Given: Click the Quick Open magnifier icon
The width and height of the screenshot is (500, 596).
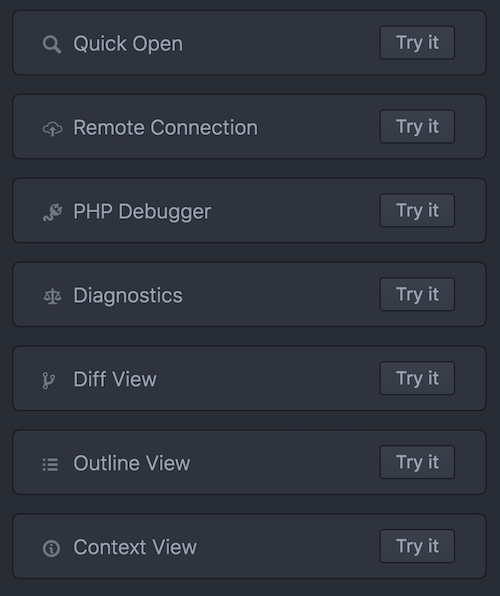Looking at the screenshot, I should pyautogui.click(x=52, y=44).
